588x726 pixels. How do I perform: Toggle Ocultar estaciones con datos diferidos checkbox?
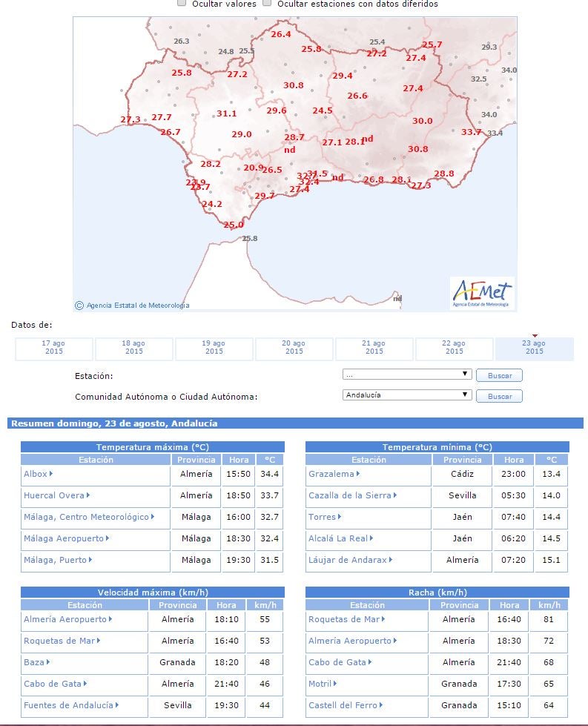coord(267,4)
